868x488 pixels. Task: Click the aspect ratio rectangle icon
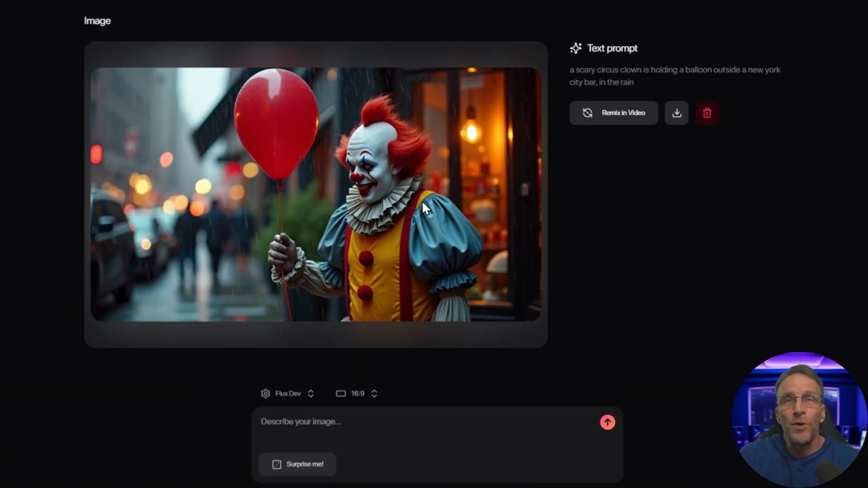pos(340,394)
